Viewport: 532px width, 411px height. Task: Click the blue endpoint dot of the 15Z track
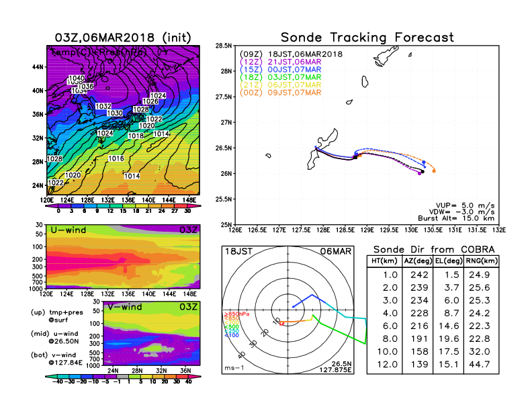click(x=424, y=163)
